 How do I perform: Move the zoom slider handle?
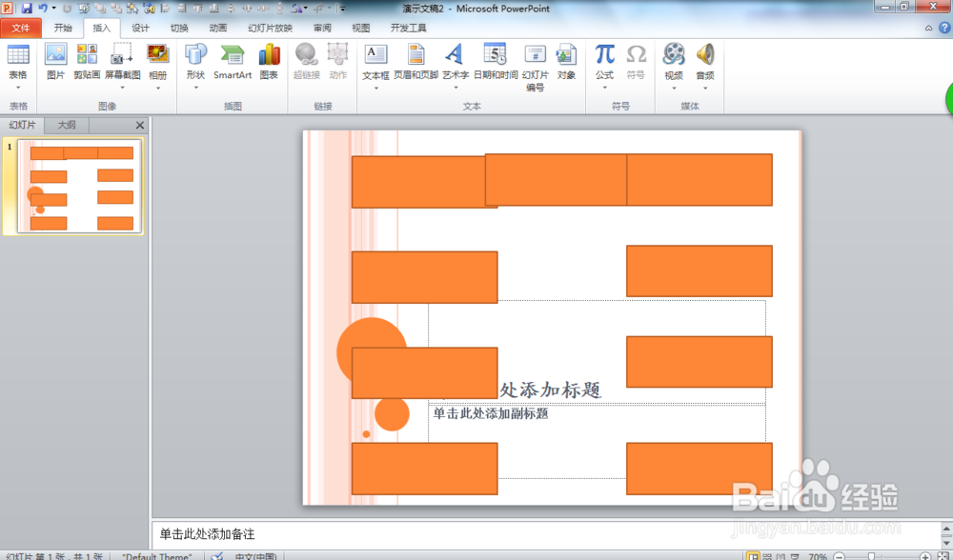tap(871, 556)
